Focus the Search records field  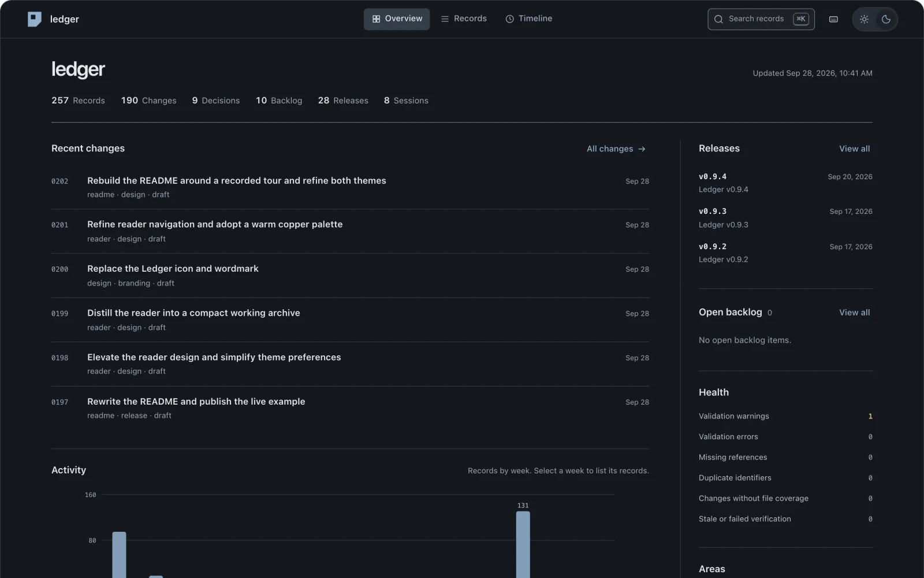[x=761, y=19]
